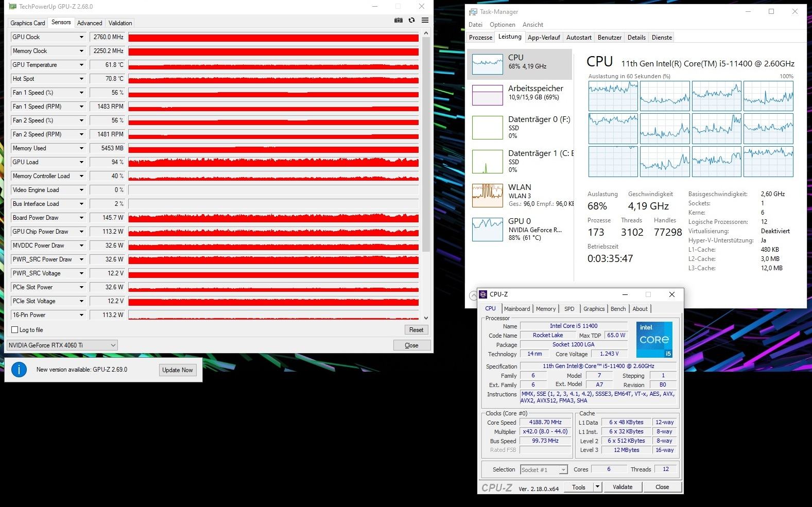Screen dimensions: 812x507
Task: Switch to the GPU-Z Advanced tab
Action: [90, 23]
